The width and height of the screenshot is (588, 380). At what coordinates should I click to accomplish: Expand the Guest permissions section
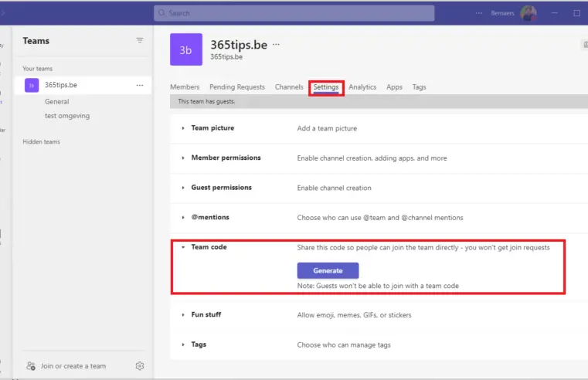pos(183,188)
